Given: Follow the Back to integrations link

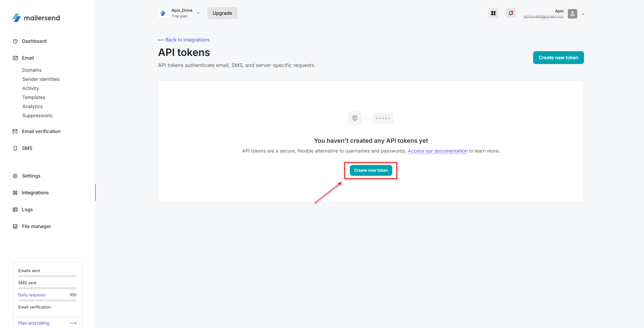Looking at the screenshot, I should (184, 40).
